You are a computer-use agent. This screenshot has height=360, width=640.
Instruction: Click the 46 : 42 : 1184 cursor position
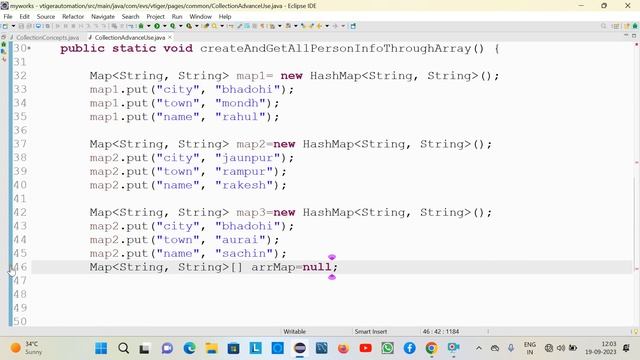[441, 331]
